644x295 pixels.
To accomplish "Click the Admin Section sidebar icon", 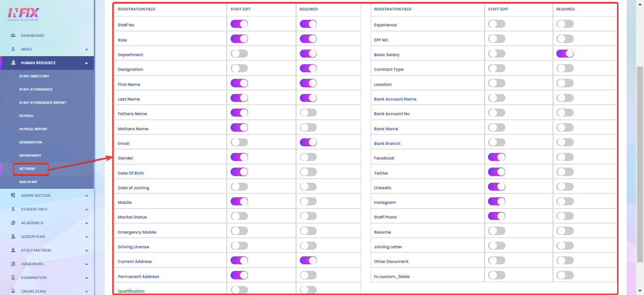I will point(13,195).
